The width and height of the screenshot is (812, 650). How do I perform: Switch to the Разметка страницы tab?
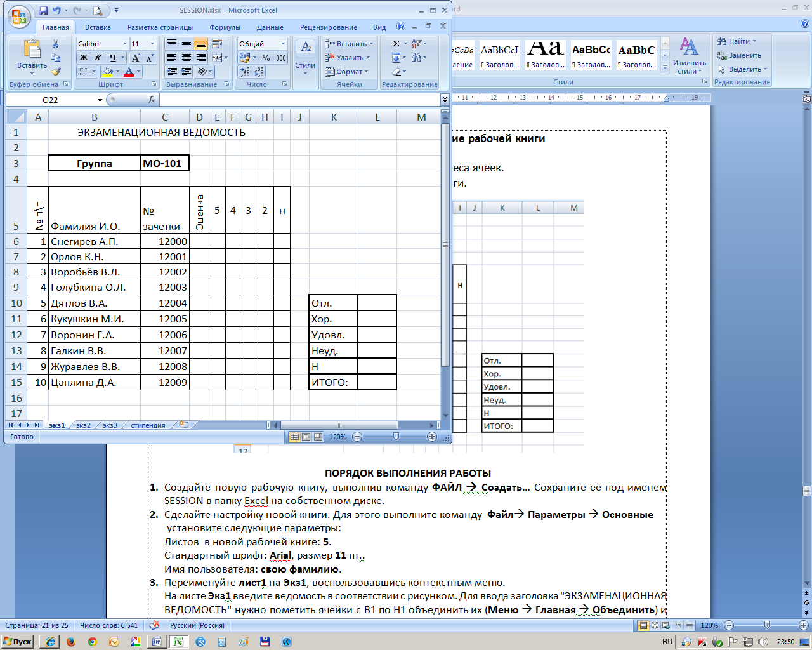(160, 27)
